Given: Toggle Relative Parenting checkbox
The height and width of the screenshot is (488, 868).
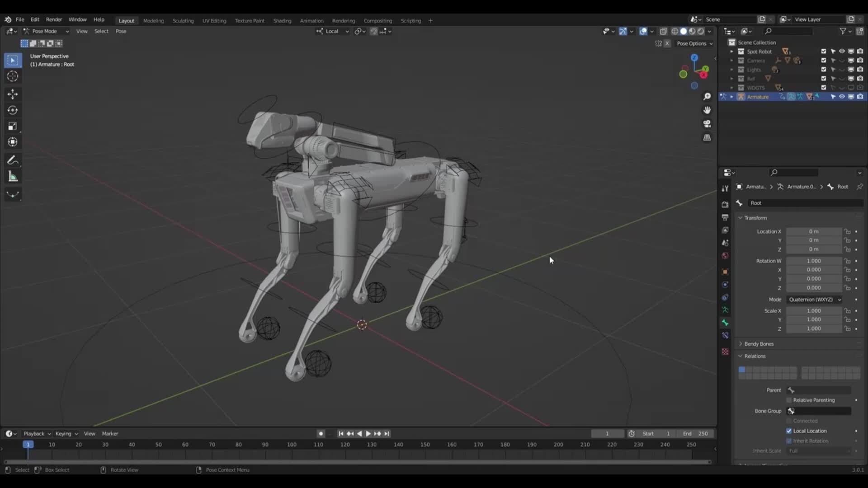Looking at the screenshot, I should tap(789, 400).
